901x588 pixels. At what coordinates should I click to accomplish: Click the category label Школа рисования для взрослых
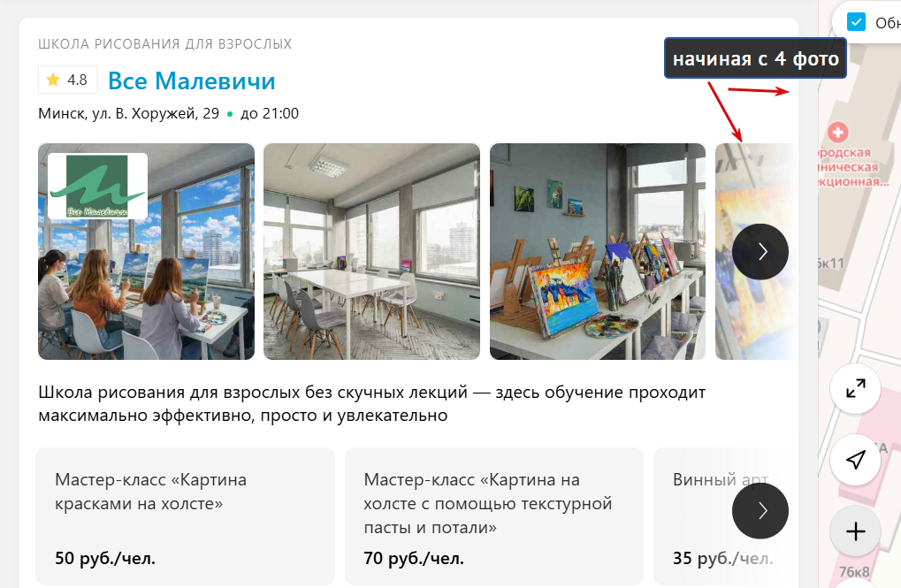point(165,44)
